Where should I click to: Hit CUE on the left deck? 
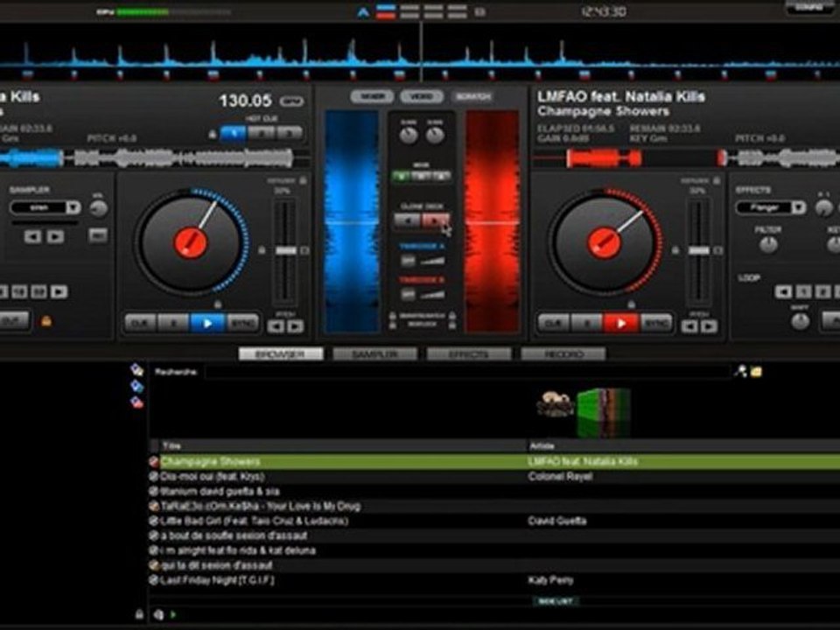click(x=140, y=323)
